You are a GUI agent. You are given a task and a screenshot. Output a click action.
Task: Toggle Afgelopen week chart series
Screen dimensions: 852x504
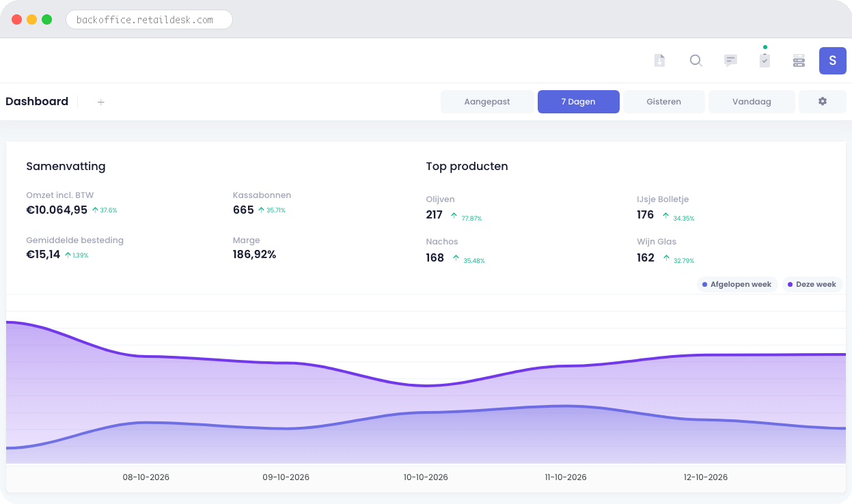[737, 284]
